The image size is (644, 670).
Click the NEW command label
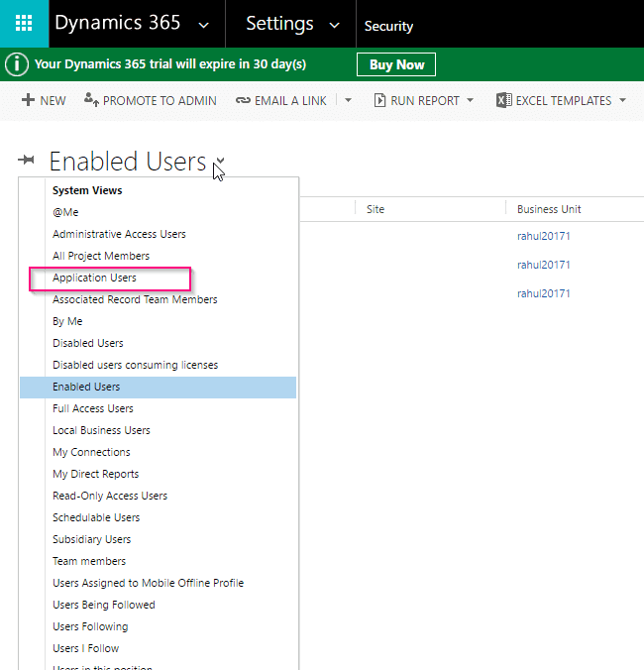(x=53, y=101)
